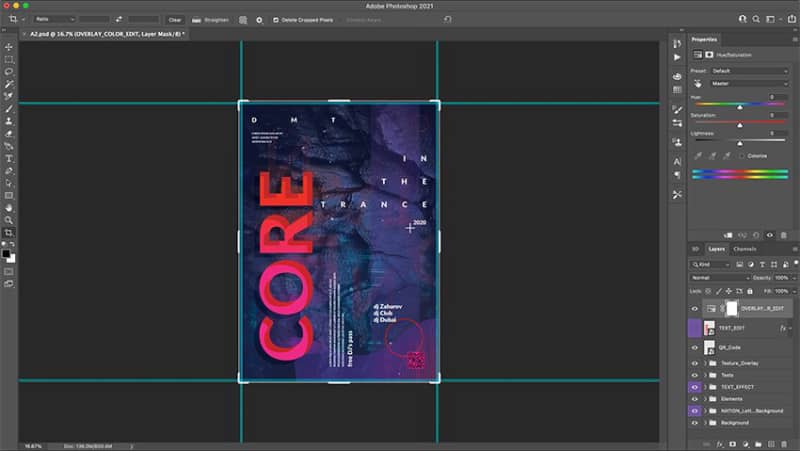Select the Move tool
This screenshot has width=800, height=451.
[9, 47]
